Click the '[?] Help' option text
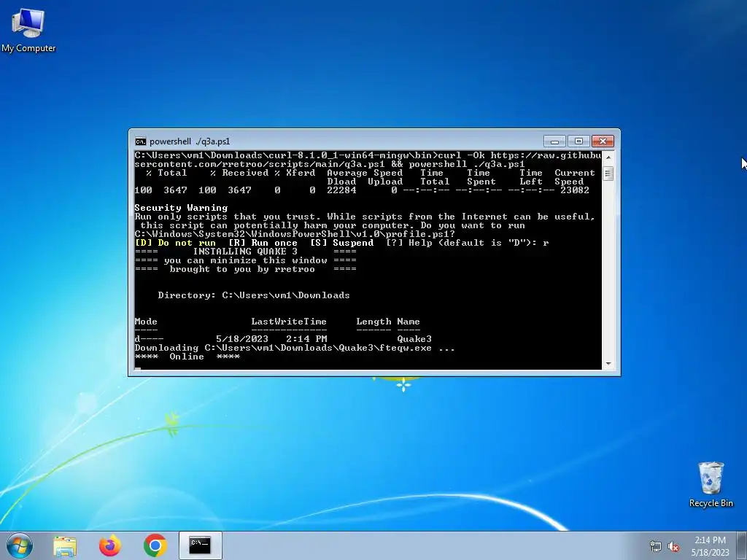Image resolution: width=747 pixels, height=560 pixels. pyautogui.click(x=409, y=243)
